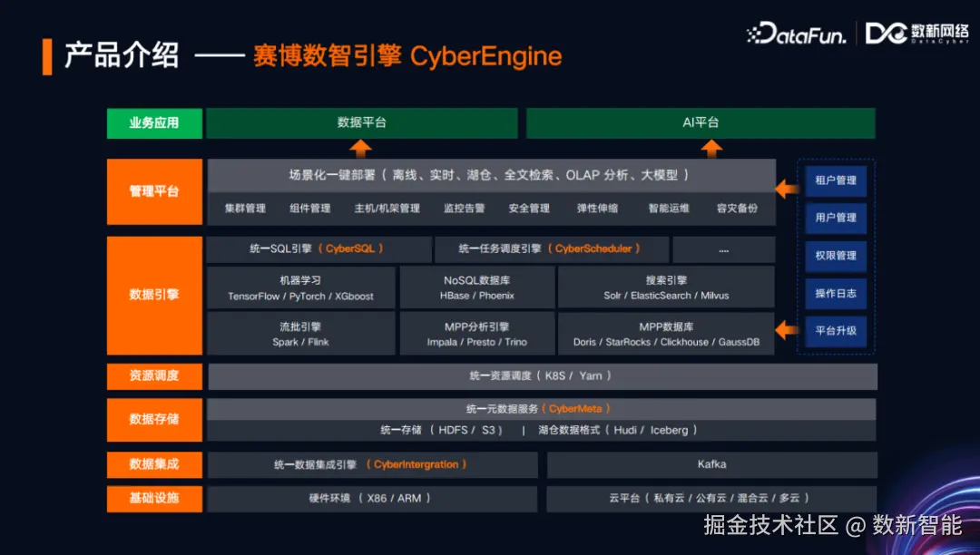Select the 数据引擎 orange label
980x555 pixels.
tap(154, 296)
